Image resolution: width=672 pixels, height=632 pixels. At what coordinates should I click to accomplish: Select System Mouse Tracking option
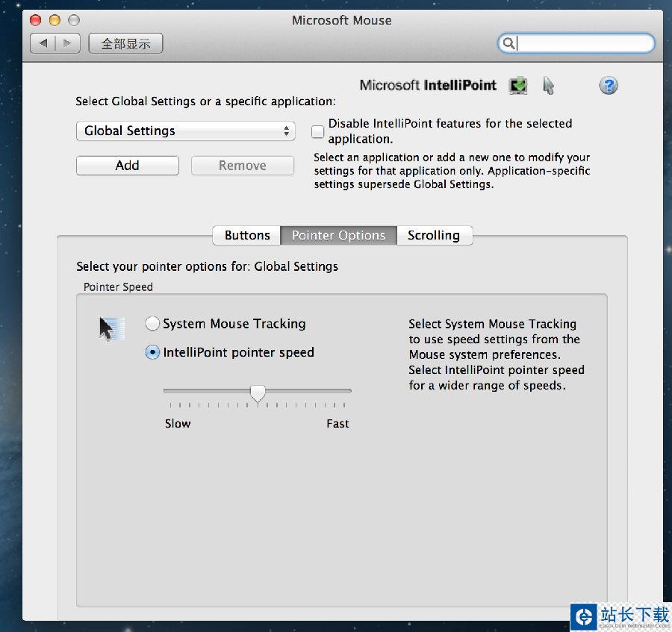coord(152,324)
